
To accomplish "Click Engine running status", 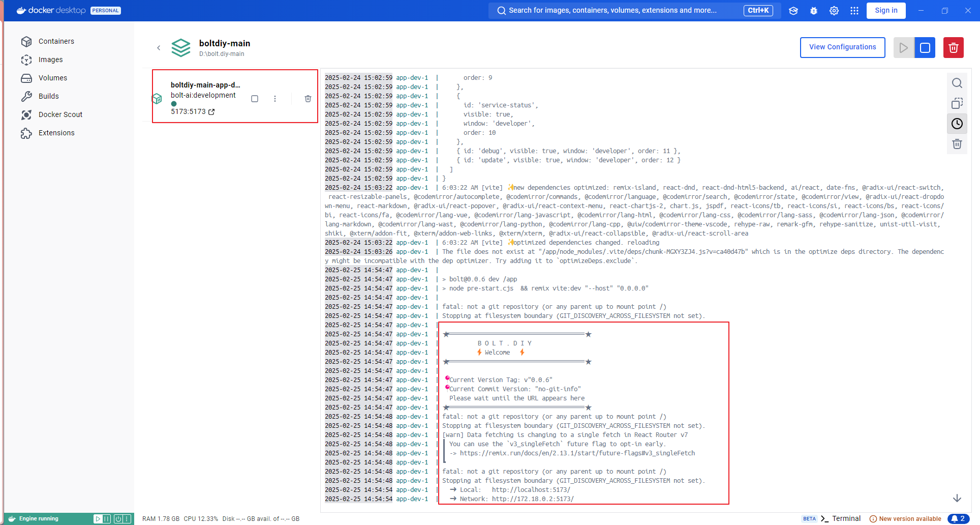I will 39,519.
